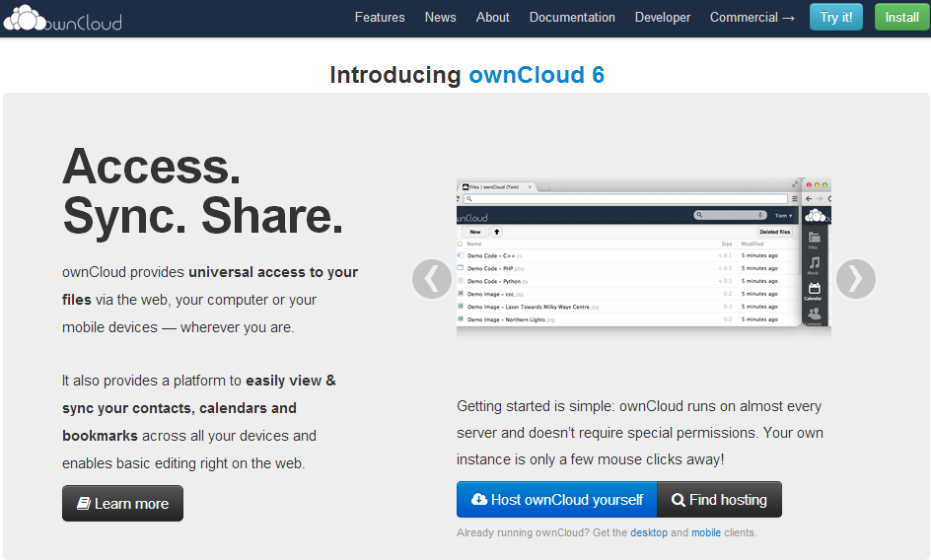931x560 pixels.
Task: Show the previous carousel slide
Action: (432, 278)
